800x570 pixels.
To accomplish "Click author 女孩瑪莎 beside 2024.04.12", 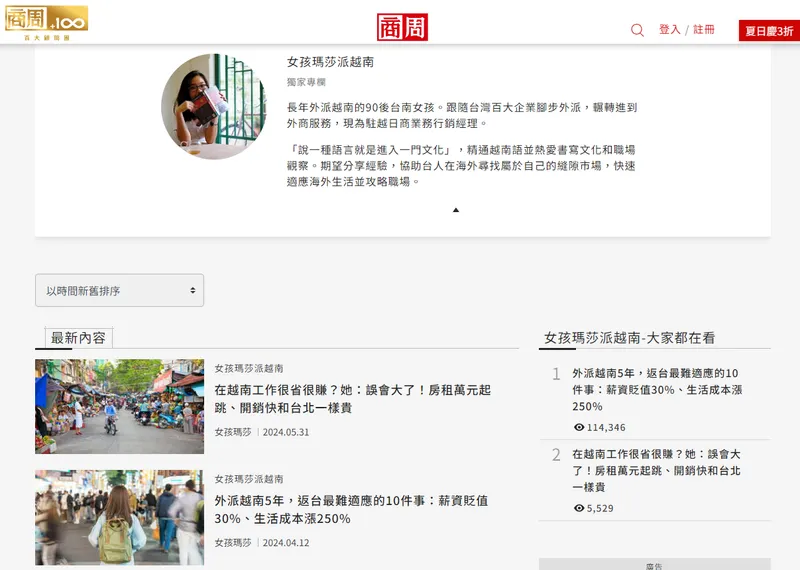I will pos(233,543).
